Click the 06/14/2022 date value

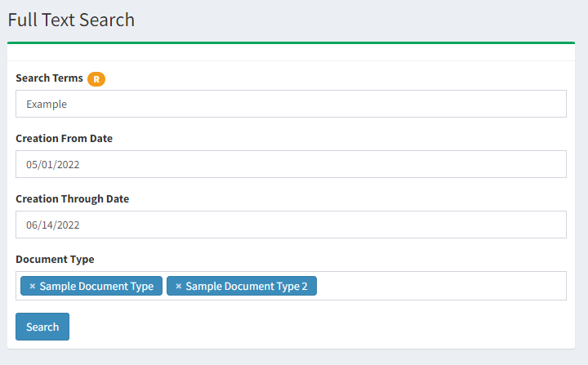pyautogui.click(x=53, y=225)
